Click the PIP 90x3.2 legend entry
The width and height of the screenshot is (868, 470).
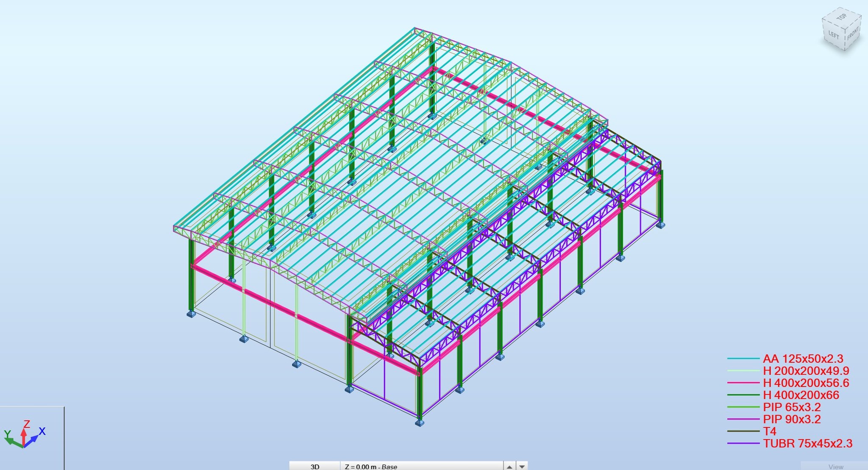pos(792,419)
